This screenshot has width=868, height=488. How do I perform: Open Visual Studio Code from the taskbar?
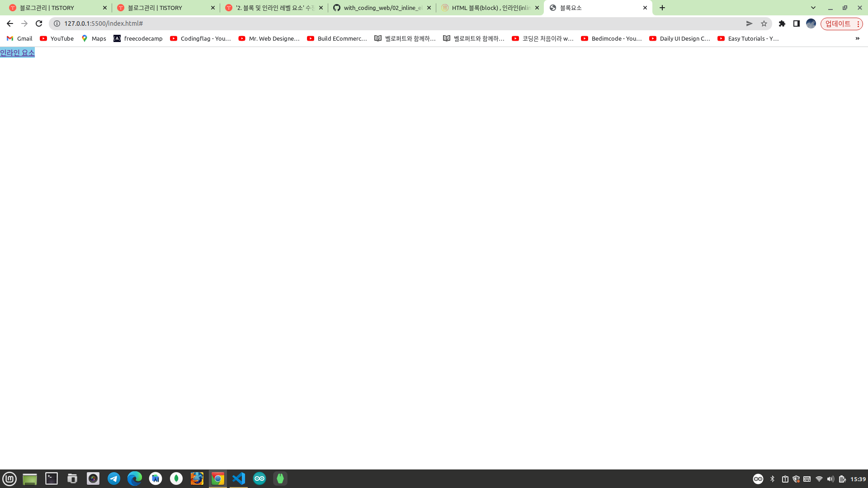point(239,479)
